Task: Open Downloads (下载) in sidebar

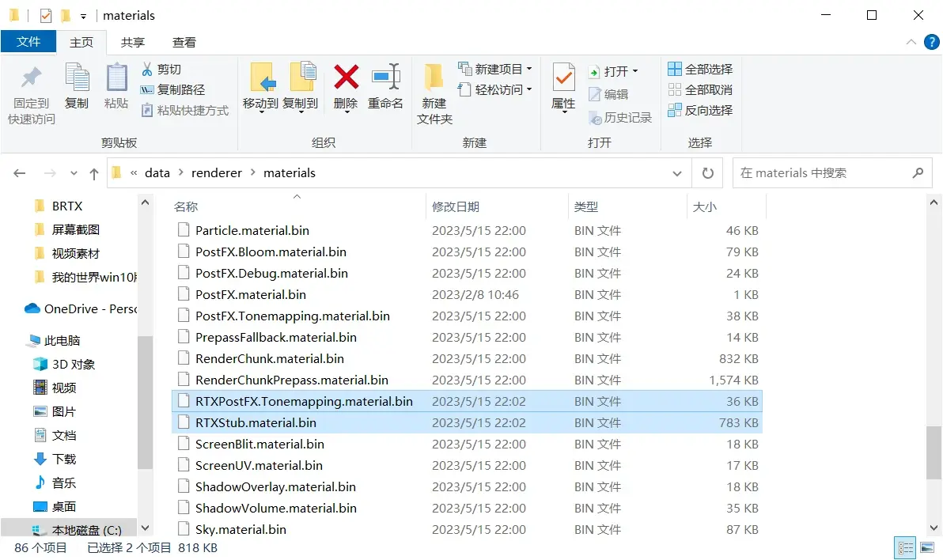Action: click(55, 459)
